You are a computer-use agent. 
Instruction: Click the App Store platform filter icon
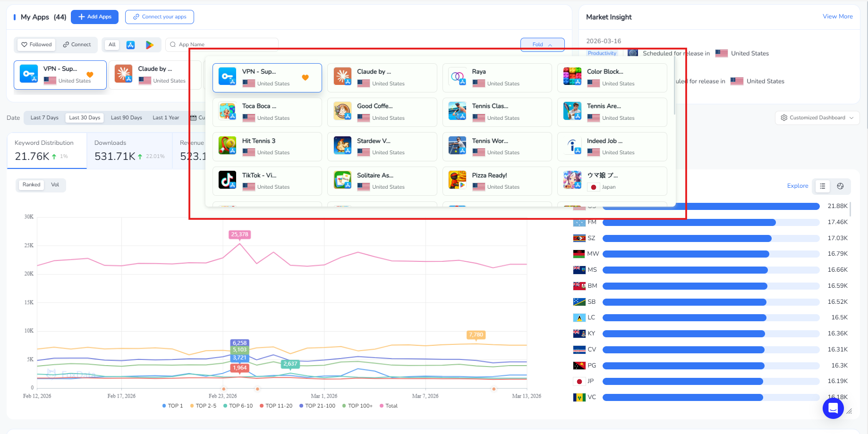tap(131, 45)
